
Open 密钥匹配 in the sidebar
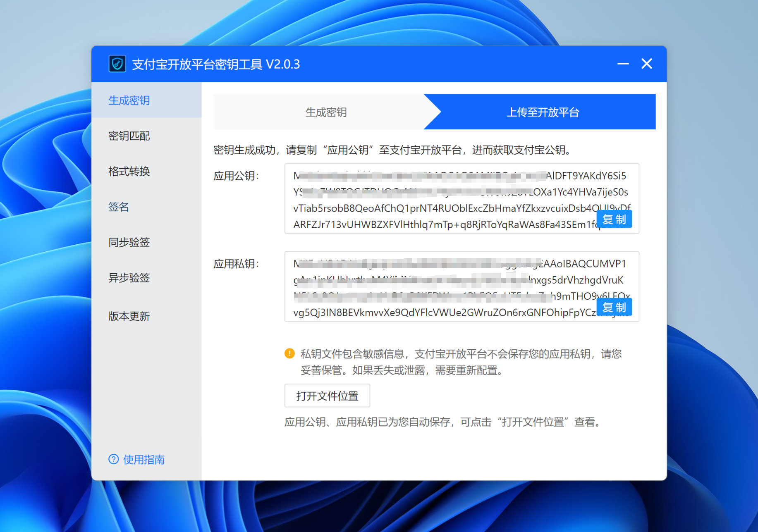tap(146, 136)
